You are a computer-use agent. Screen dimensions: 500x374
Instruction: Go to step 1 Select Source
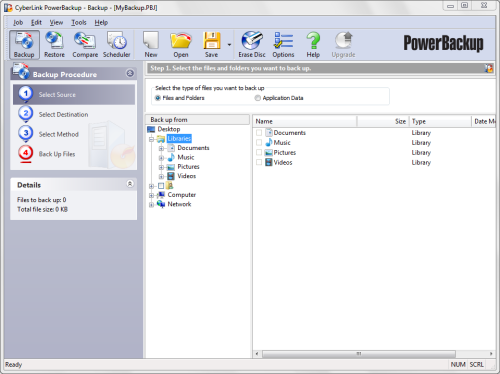[74, 94]
